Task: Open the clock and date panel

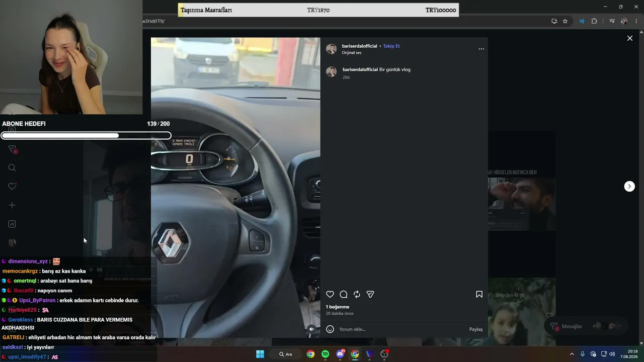Action: click(629, 354)
